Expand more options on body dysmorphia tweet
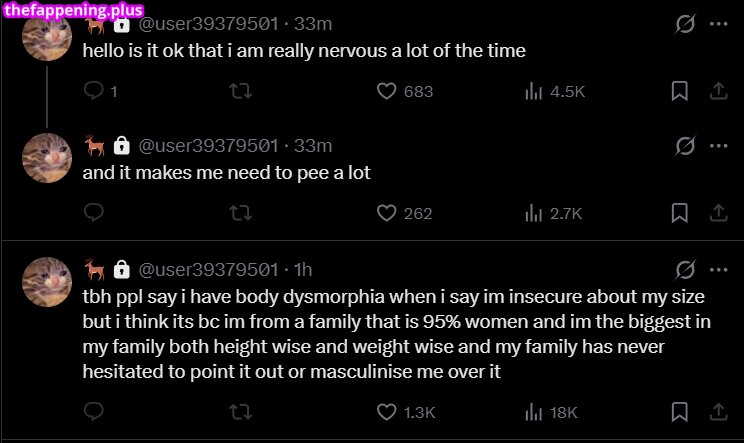This screenshot has height=443, width=744. tap(717, 269)
